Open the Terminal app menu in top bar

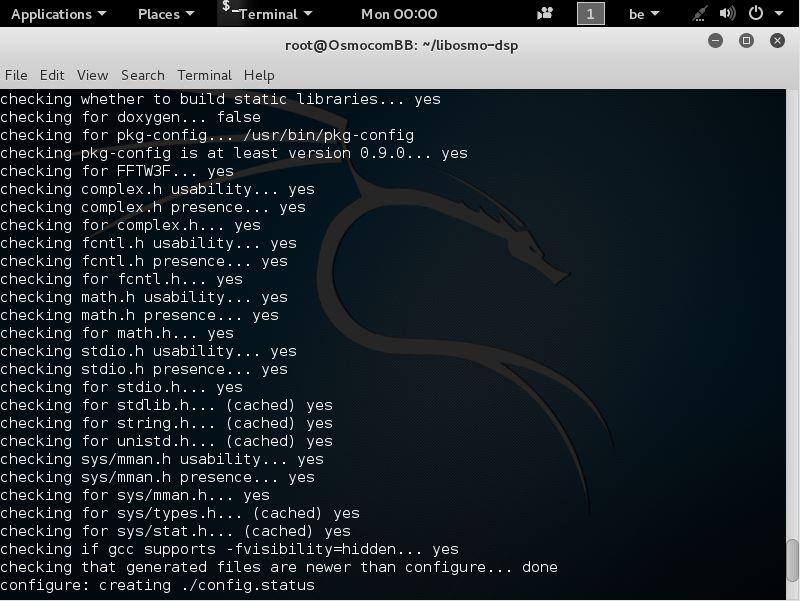click(267, 14)
